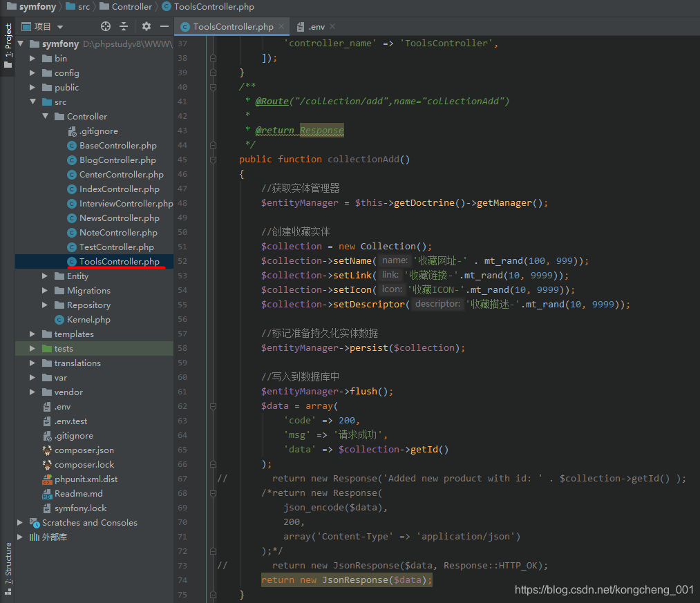Screen dimensions: 700x603
Task: Close the .env tab
Action: (x=332, y=26)
